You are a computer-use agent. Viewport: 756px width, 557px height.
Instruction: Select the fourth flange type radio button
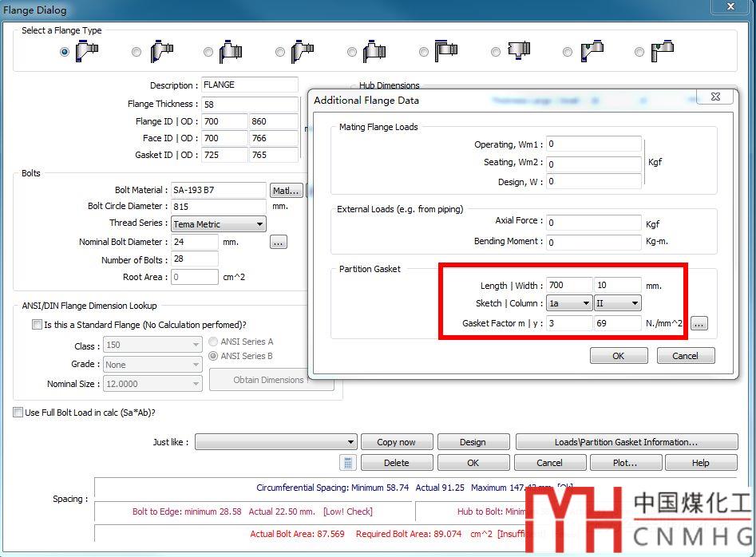coord(280,52)
